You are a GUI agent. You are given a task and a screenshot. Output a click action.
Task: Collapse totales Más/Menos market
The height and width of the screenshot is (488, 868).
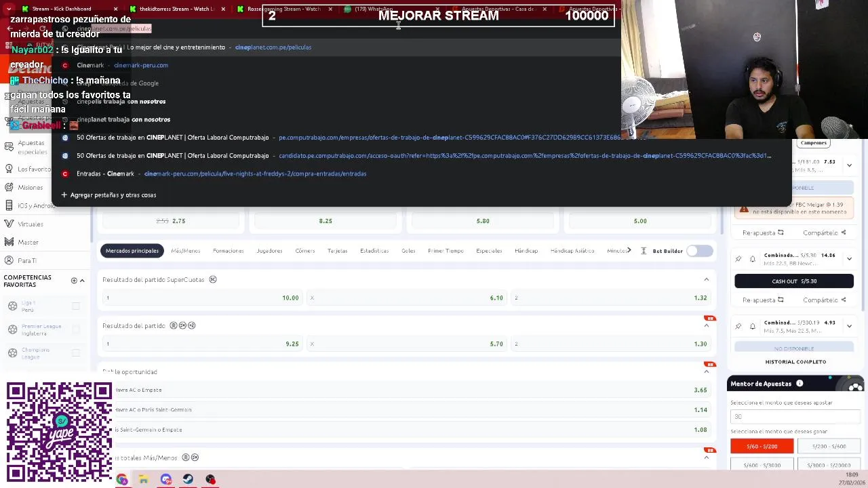click(706, 457)
